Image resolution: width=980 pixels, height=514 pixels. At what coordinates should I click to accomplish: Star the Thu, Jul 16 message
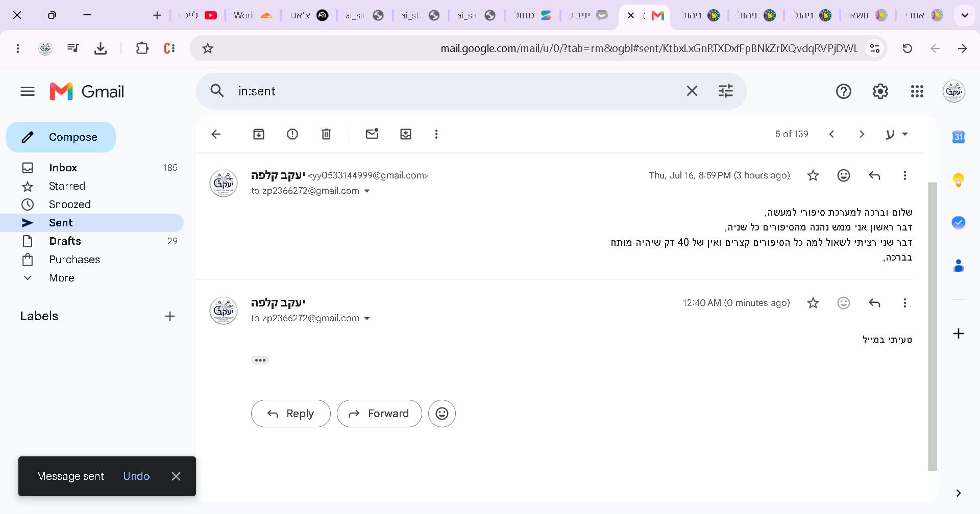(x=813, y=175)
